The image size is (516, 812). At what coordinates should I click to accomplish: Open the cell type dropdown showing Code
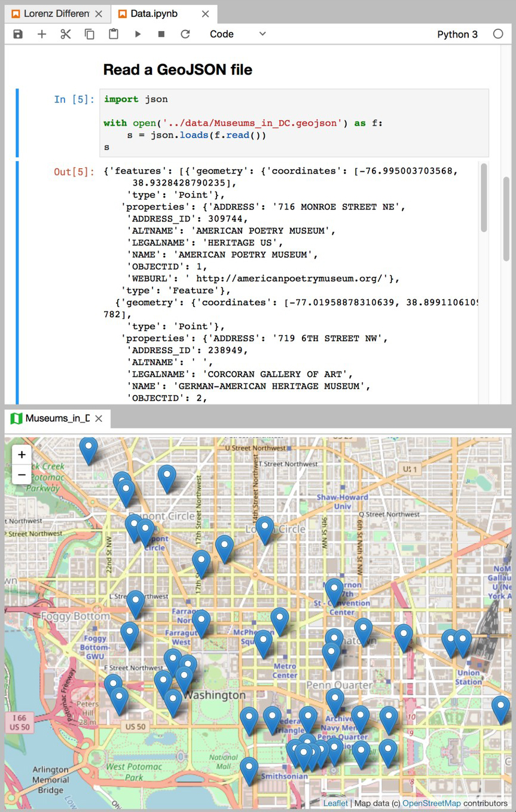point(237,34)
